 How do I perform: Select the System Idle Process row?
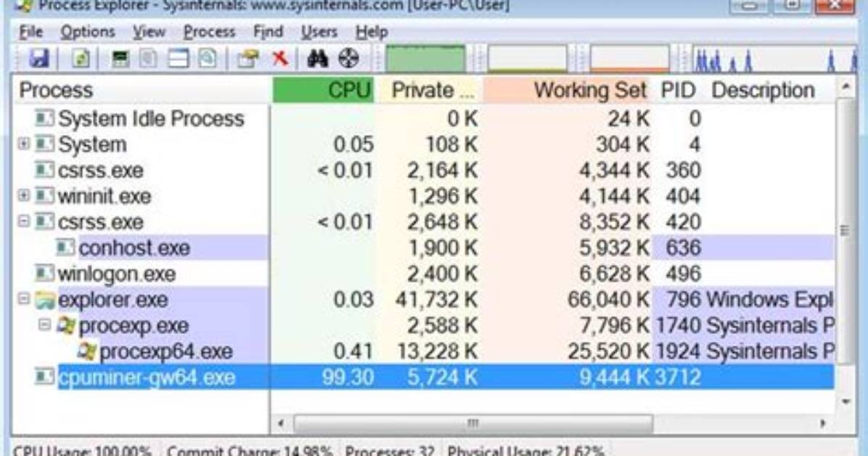[x=424, y=118]
